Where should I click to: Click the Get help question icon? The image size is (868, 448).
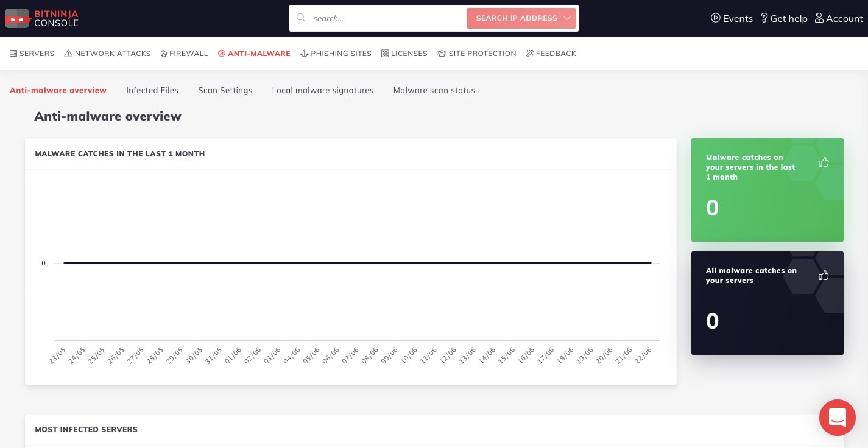(x=764, y=18)
